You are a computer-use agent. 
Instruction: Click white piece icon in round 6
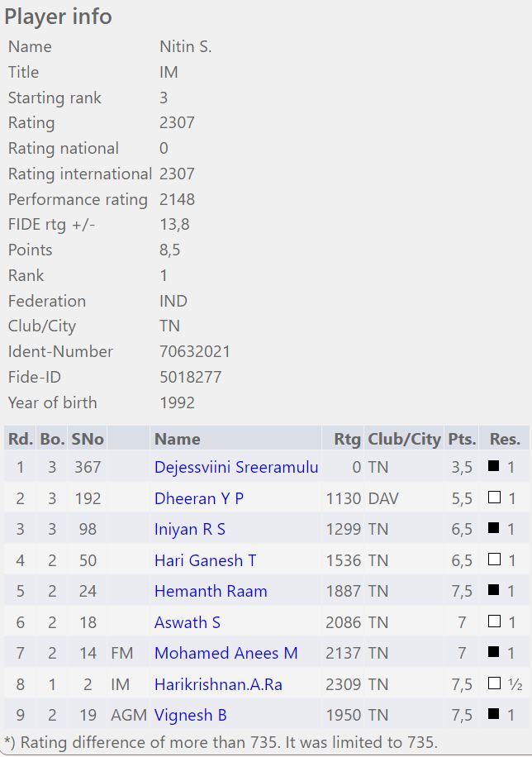[494, 622]
